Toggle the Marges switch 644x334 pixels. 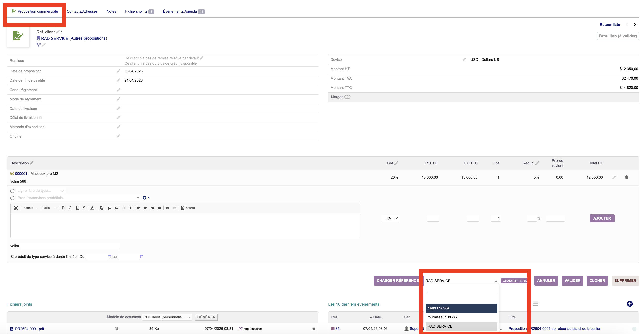pos(347,97)
